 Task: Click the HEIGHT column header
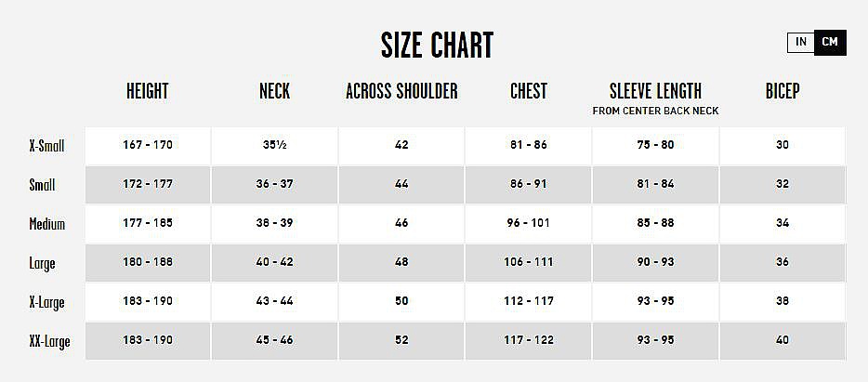point(148,91)
